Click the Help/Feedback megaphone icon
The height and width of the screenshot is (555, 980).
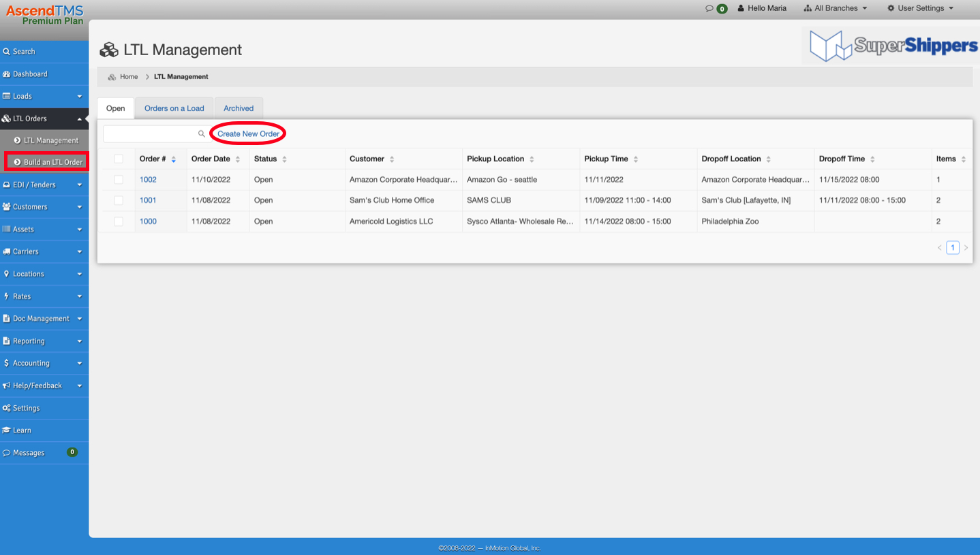click(6, 385)
